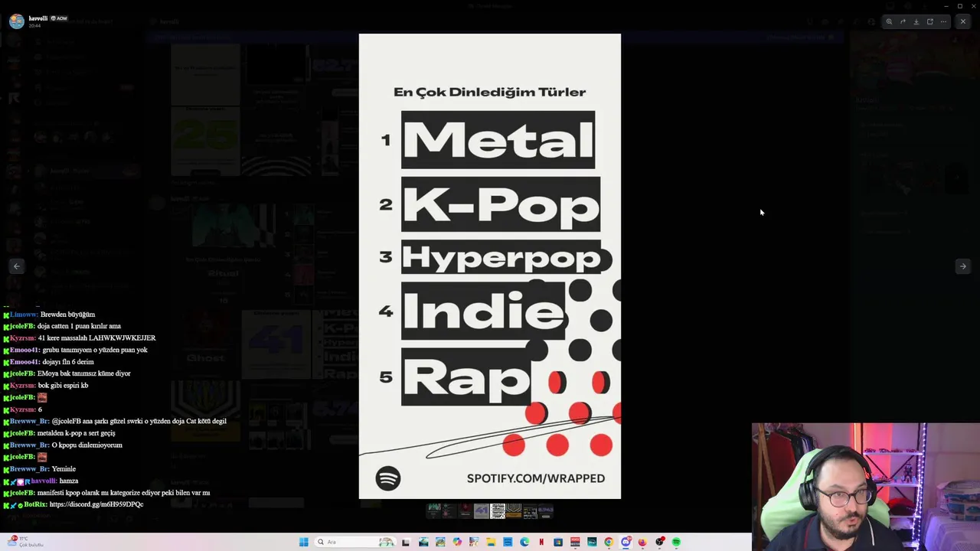Forward the image using the arrow icon
The image size is (980, 551).
click(x=903, y=21)
